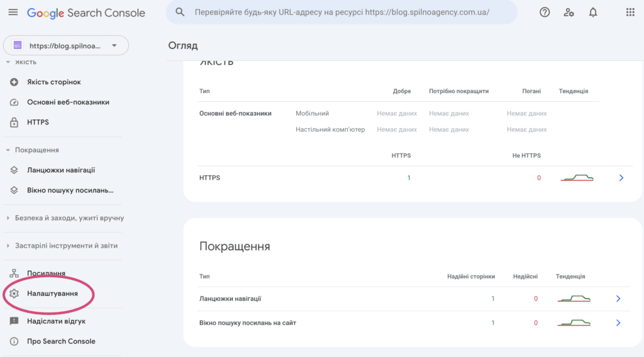Open the HTTPS report row arrow
Image resolution: width=644 pixels, height=357 pixels.
click(621, 178)
